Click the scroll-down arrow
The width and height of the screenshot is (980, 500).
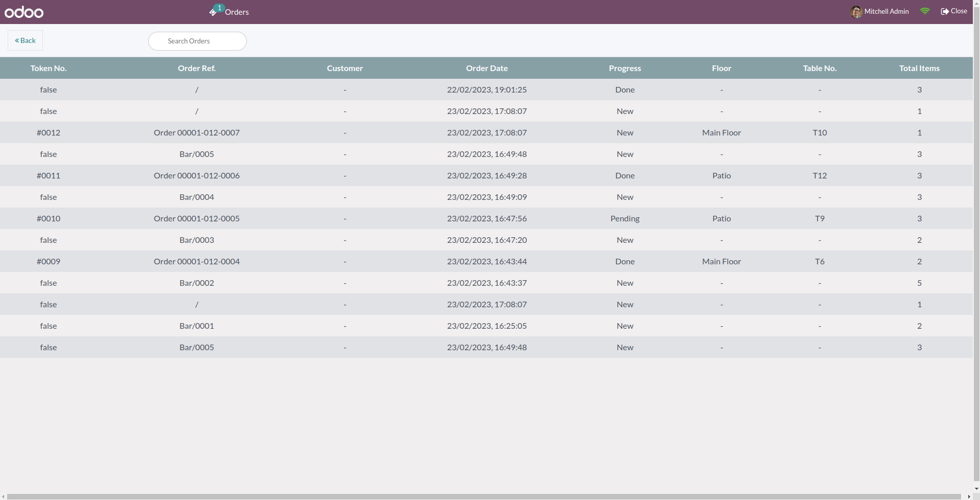point(976,489)
